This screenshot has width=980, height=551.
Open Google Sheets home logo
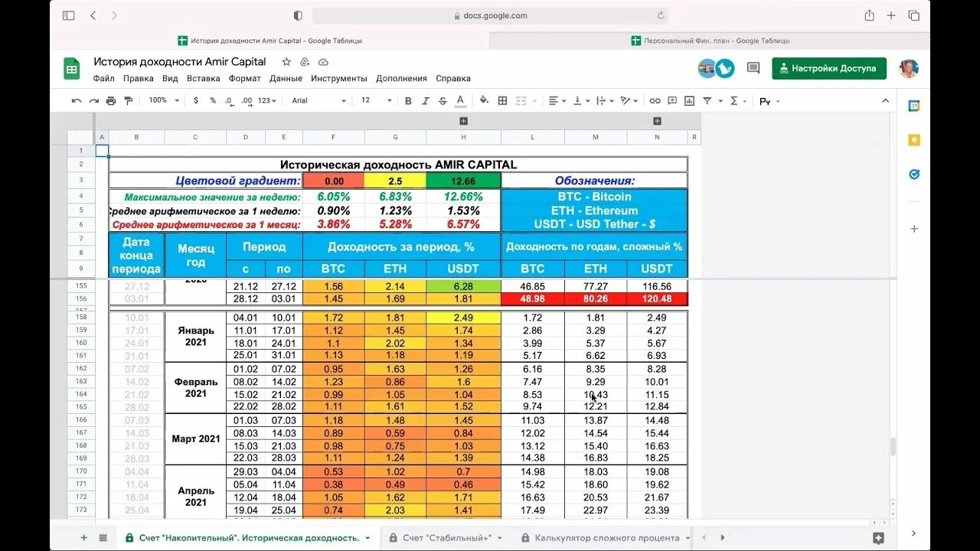(x=71, y=68)
